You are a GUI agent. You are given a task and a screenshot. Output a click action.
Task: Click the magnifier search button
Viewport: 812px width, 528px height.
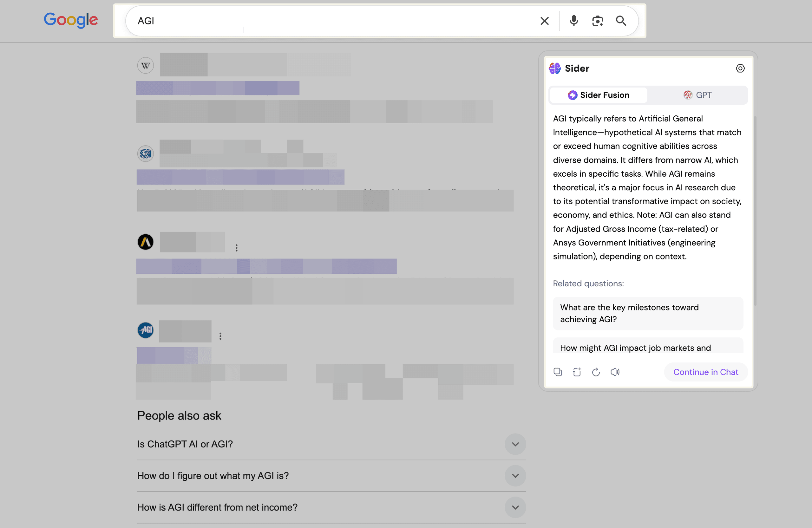click(621, 21)
